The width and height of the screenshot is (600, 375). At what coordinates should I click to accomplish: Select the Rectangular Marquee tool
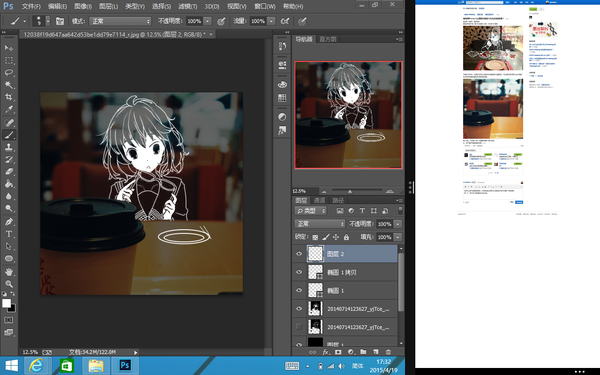click(8, 60)
